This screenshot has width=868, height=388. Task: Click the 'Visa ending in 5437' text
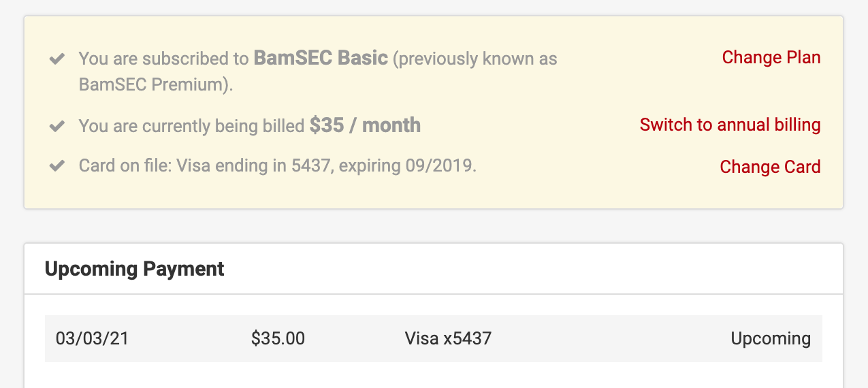point(257,166)
